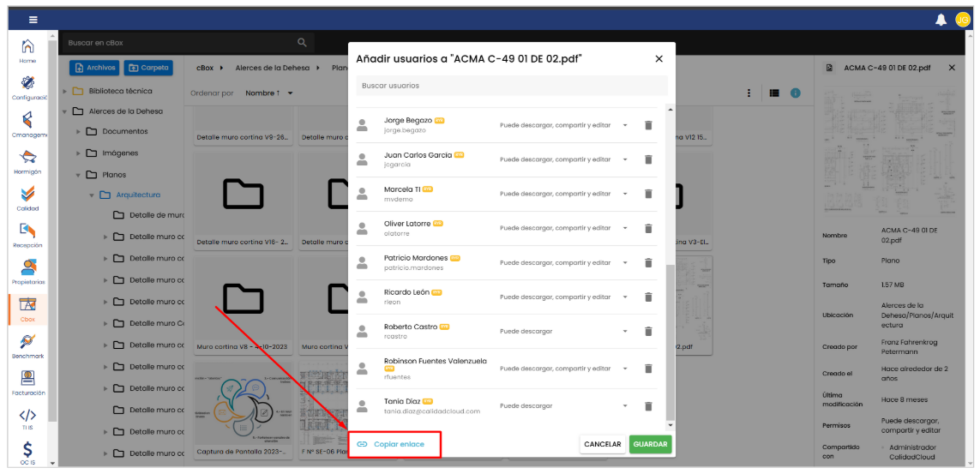Image resolution: width=980 pixels, height=474 pixels.
Task: Open the Facturación module in sidebar
Action: click(28, 381)
